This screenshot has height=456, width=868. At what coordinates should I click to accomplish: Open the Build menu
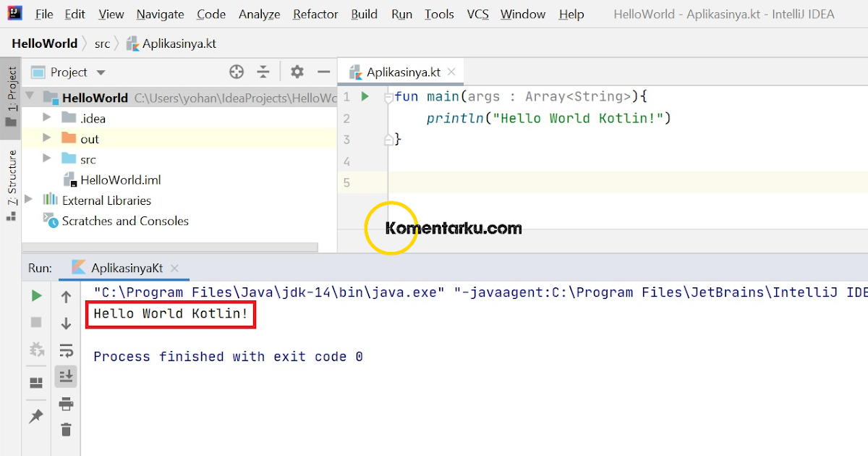[x=364, y=14]
